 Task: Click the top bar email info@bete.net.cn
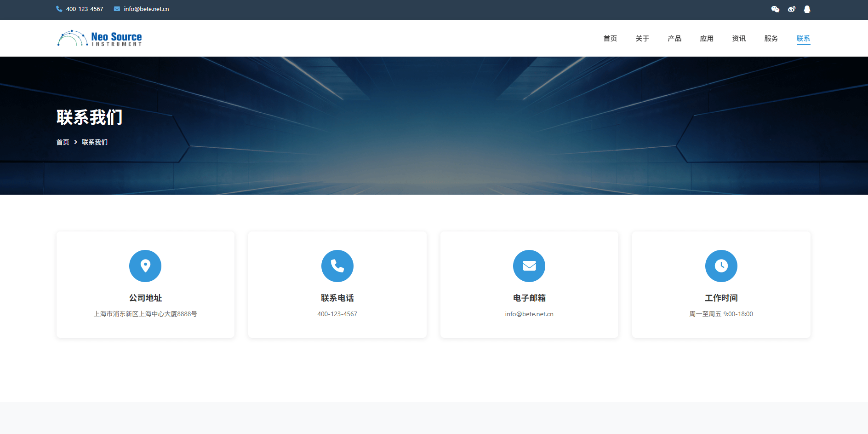coord(146,9)
